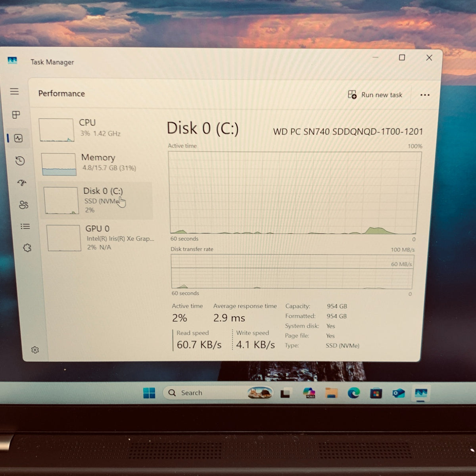The image size is (476, 476).
Task: Click the taskbar Search box
Action: (x=217, y=393)
